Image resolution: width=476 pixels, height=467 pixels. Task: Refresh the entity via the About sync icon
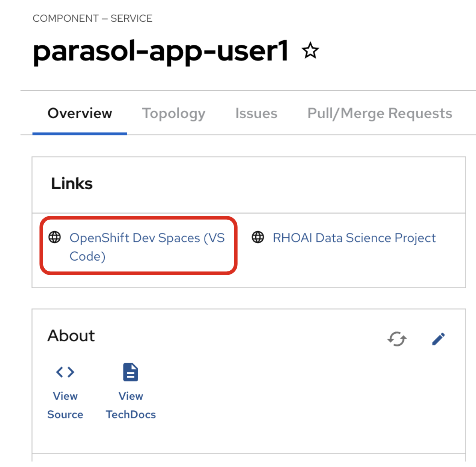397,339
